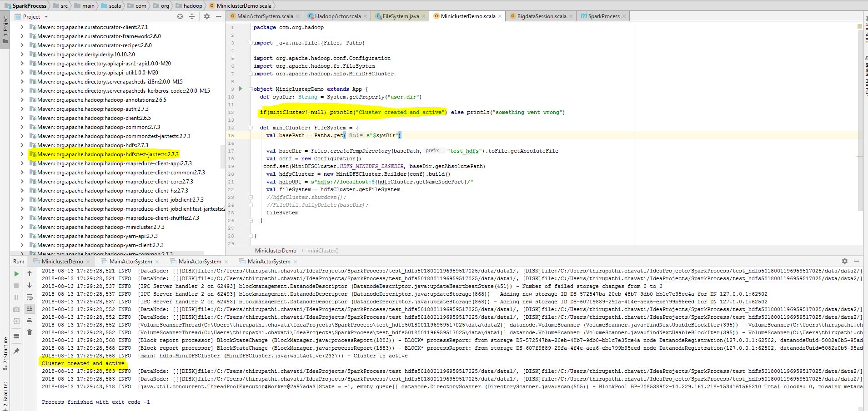Expand Maven hadoop-hdfs:test-jar:tests:2.7.3 node

(x=22, y=154)
